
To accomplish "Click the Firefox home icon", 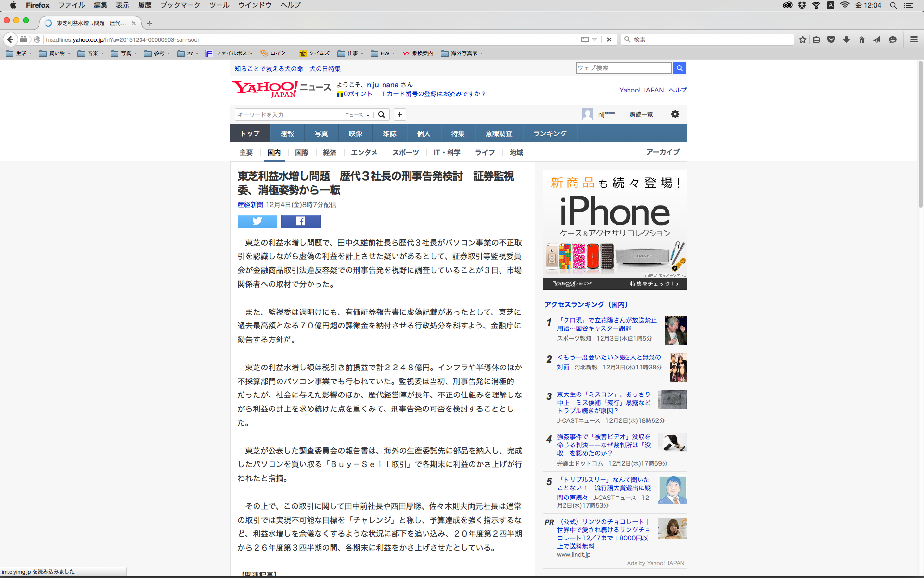I will coord(862,39).
